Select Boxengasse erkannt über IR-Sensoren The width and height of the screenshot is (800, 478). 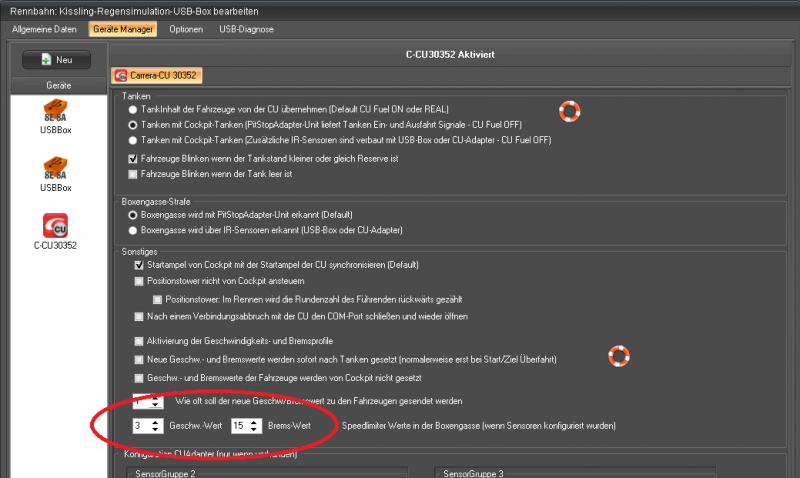133,231
